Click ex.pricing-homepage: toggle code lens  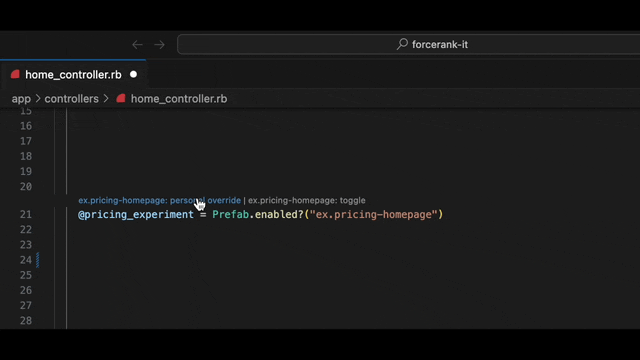307,200
